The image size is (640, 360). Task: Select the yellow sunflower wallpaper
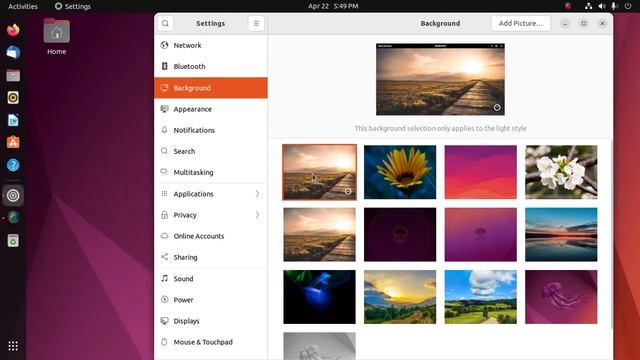tap(400, 172)
